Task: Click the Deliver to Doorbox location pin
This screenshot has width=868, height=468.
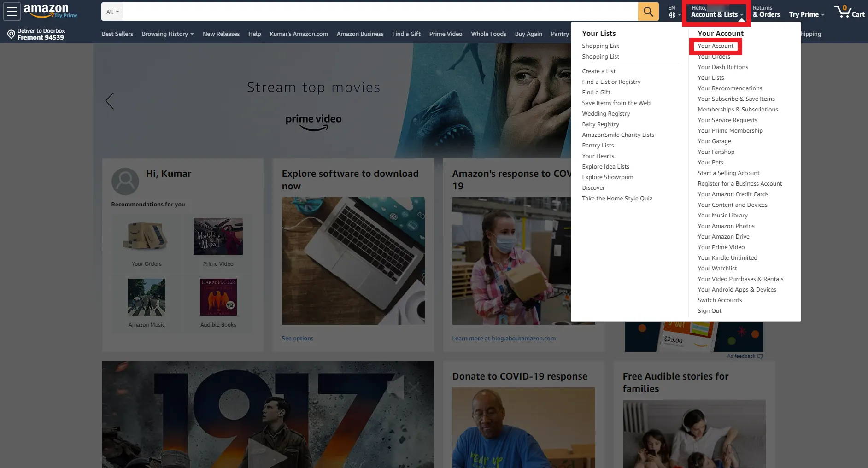Action: pos(11,34)
